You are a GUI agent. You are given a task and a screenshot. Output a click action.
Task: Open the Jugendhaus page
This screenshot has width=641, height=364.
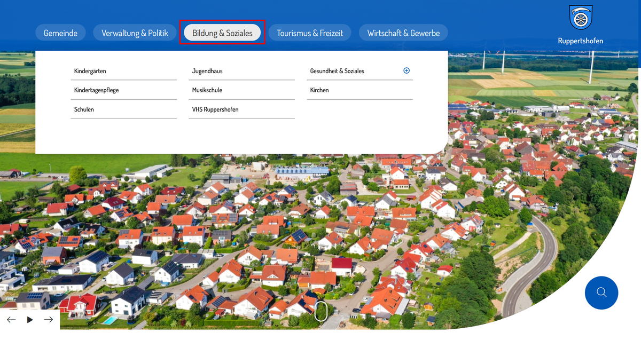coord(242,71)
